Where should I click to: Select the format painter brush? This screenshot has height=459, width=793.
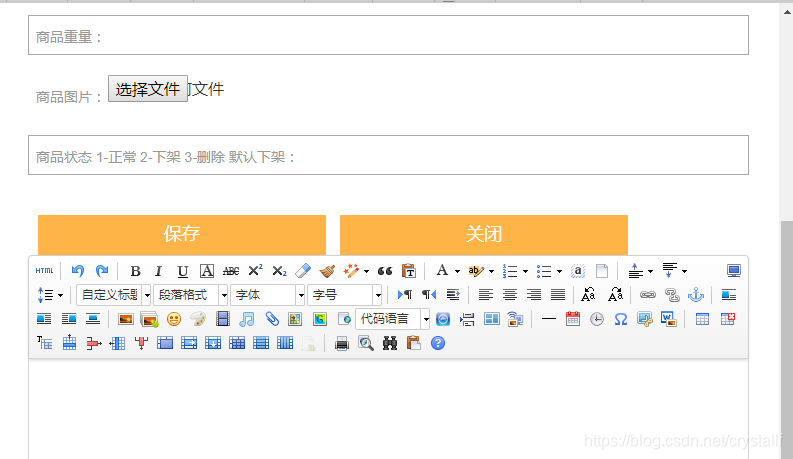pos(327,271)
